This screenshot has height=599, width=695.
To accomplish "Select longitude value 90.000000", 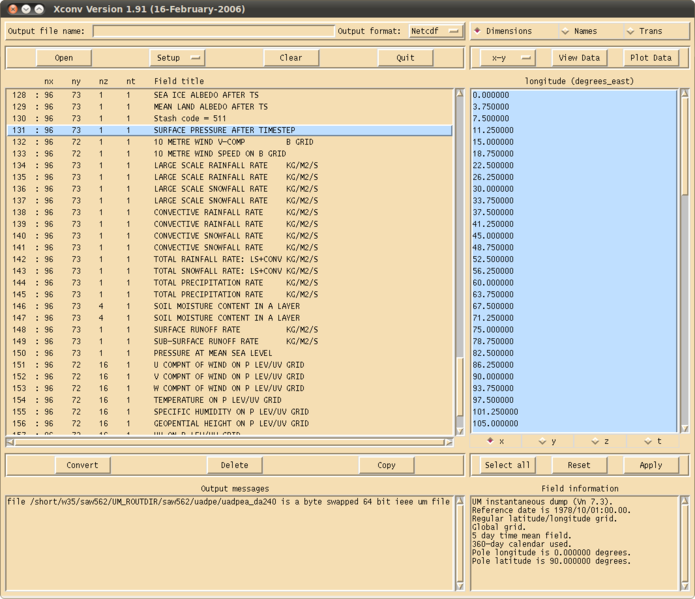I will coord(574,377).
